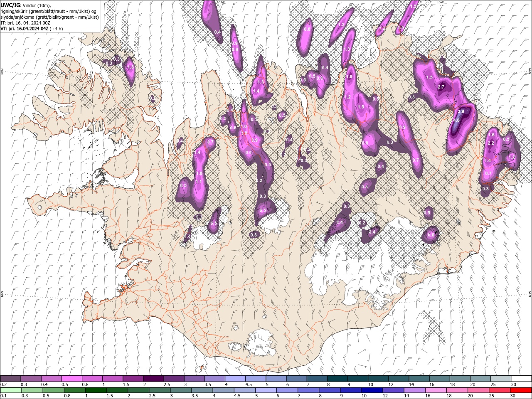This screenshot has height=399, width=532.
Task: Pick the white 30 snow legend swatch
Action: coord(522,379)
